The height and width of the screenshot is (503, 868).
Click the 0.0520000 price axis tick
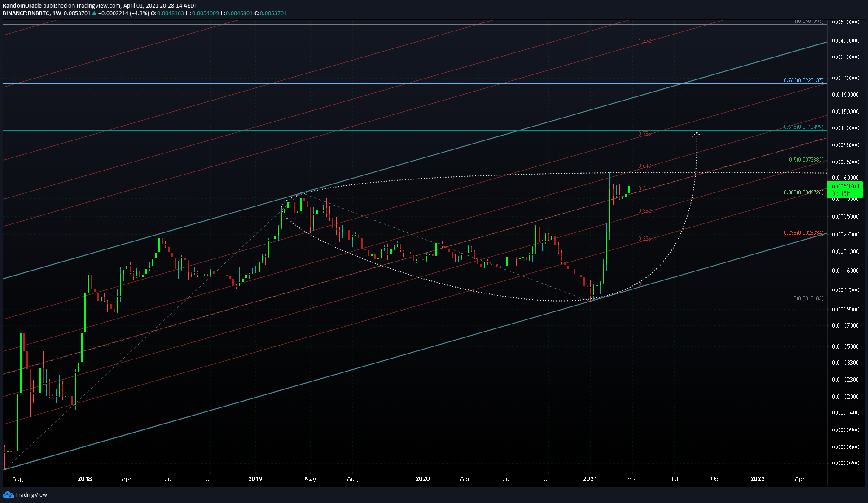[846, 22]
